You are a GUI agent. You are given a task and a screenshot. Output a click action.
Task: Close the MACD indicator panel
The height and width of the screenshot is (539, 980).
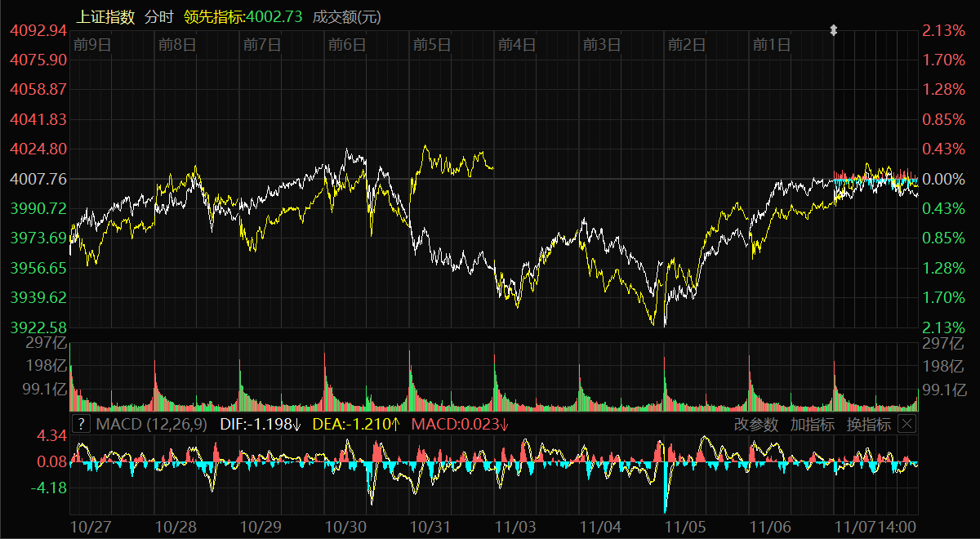[906, 424]
